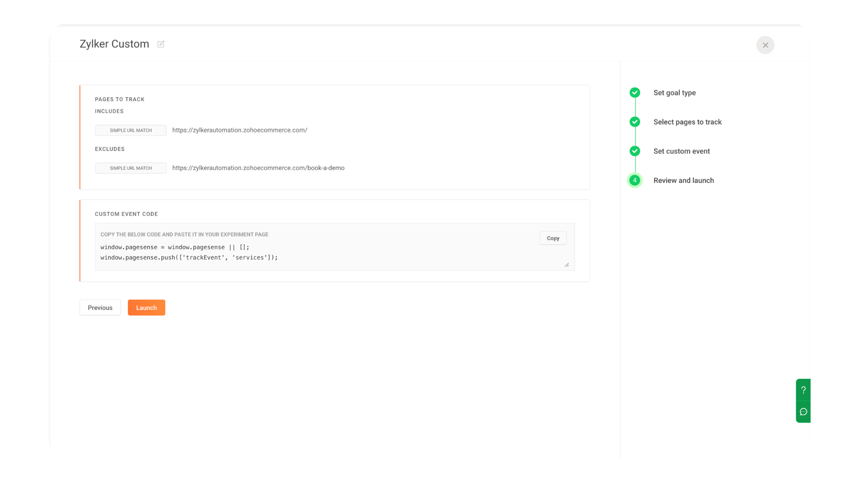Click the Set goal type checkmark icon
Screen dimensions: 868x488
click(x=635, y=93)
